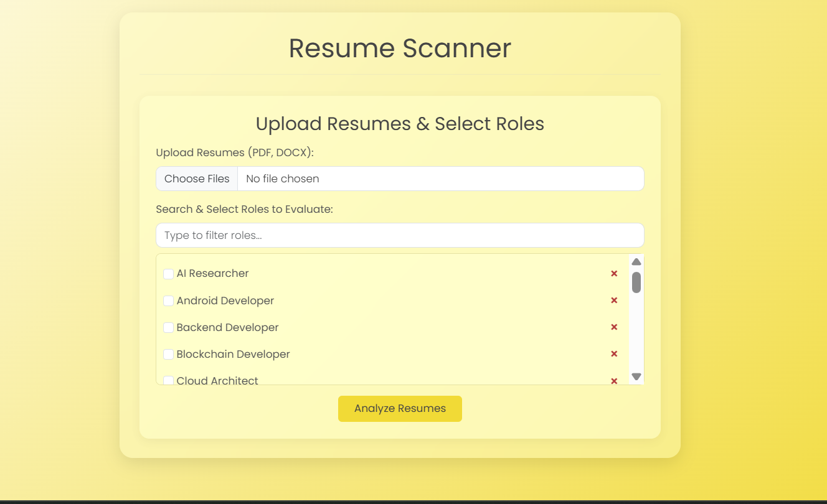Click the Type to filter roles input
This screenshot has height=504, width=827.
click(400, 235)
